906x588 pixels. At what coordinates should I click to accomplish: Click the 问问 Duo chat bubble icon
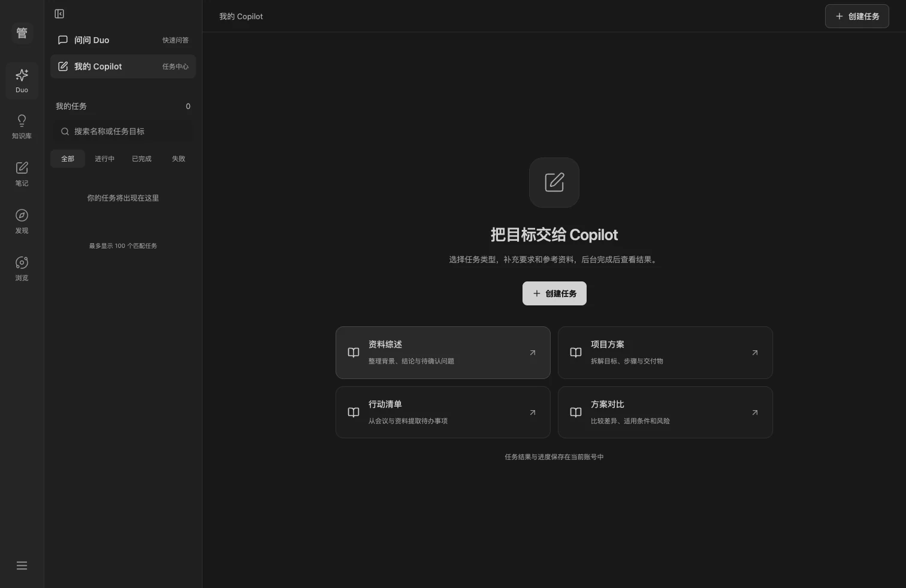(63, 40)
